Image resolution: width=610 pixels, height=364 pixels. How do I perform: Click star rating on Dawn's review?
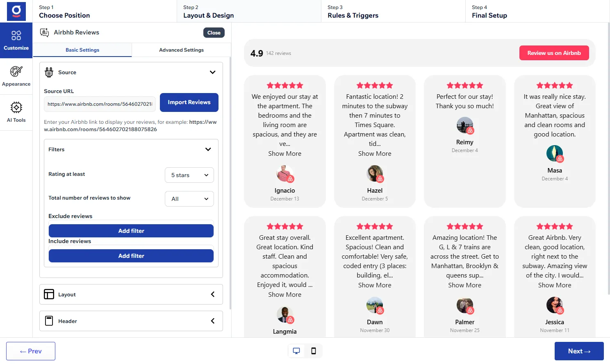tap(375, 226)
